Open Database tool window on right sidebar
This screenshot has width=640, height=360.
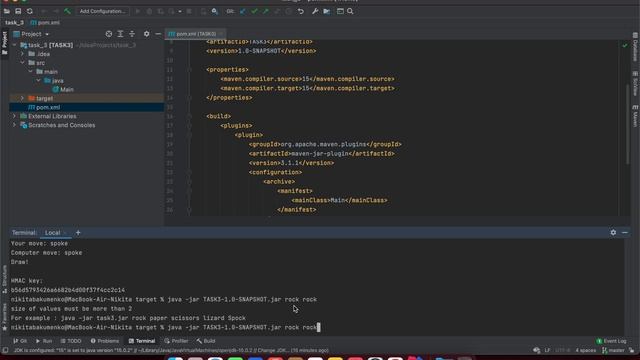635,47
